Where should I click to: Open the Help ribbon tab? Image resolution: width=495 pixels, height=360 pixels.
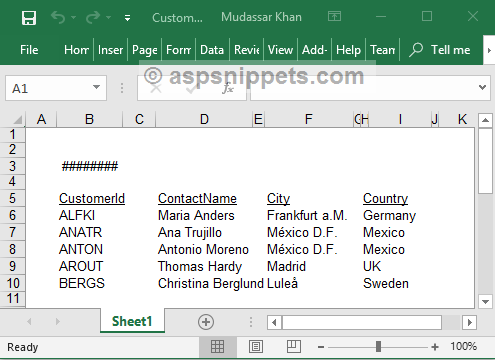pyautogui.click(x=348, y=50)
